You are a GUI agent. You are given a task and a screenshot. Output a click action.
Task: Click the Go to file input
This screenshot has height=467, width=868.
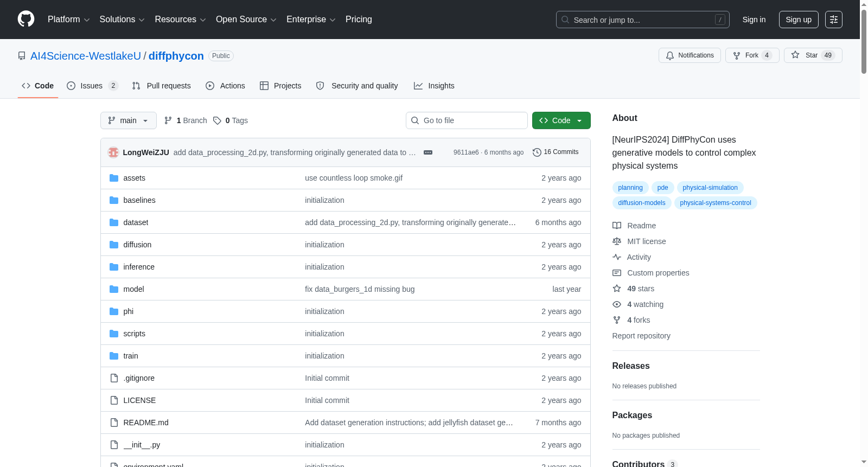467,120
